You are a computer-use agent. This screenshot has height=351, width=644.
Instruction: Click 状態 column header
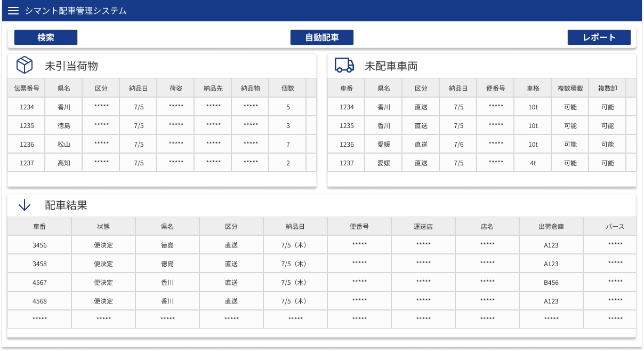click(x=103, y=226)
